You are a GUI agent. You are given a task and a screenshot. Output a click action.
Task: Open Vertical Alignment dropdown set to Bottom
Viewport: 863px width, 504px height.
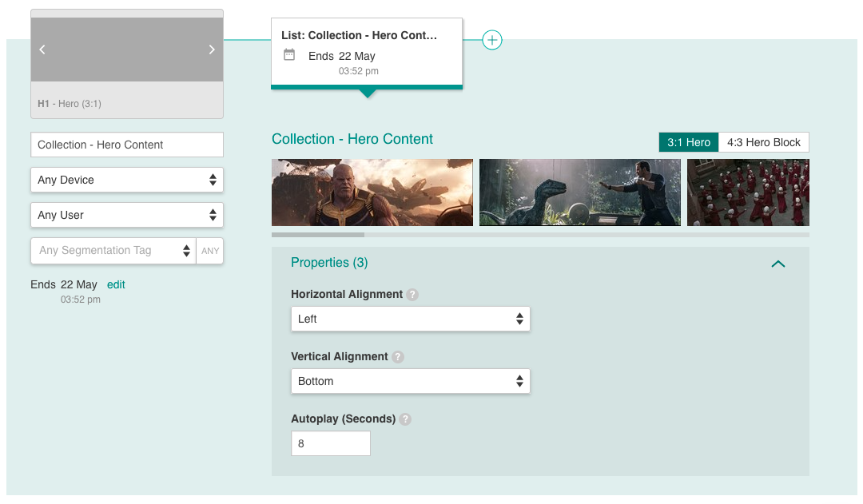click(411, 381)
